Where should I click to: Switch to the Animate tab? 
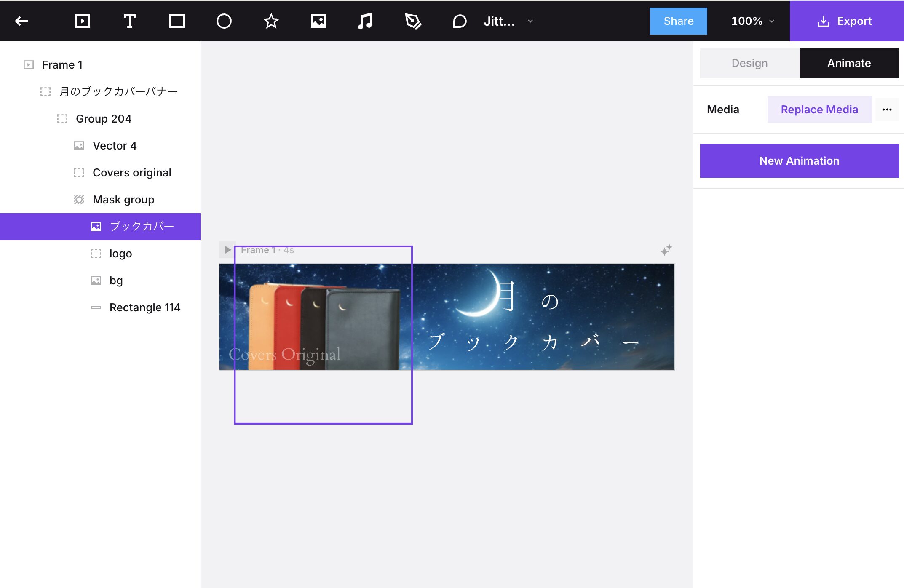tap(849, 63)
